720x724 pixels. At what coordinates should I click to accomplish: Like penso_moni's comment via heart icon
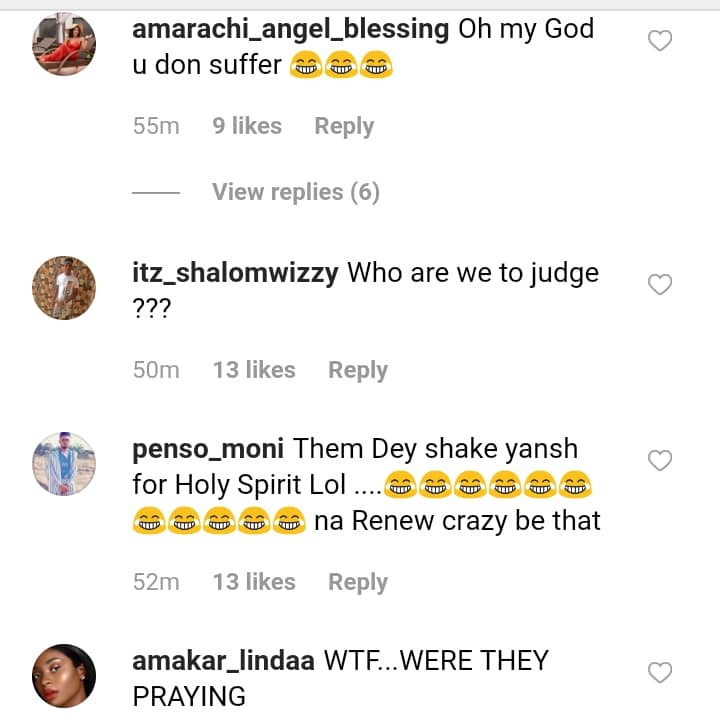click(660, 461)
